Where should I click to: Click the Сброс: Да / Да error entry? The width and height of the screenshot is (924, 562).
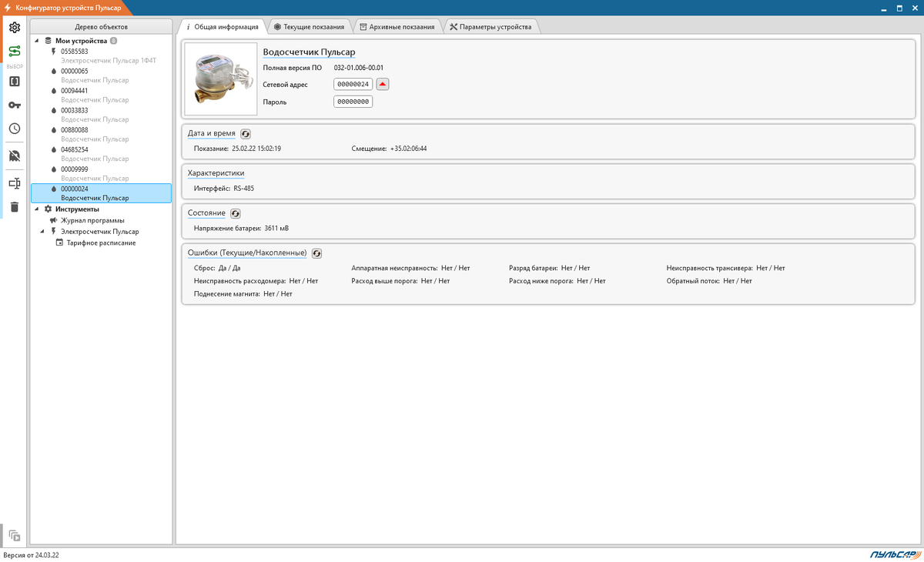click(217, 268)
